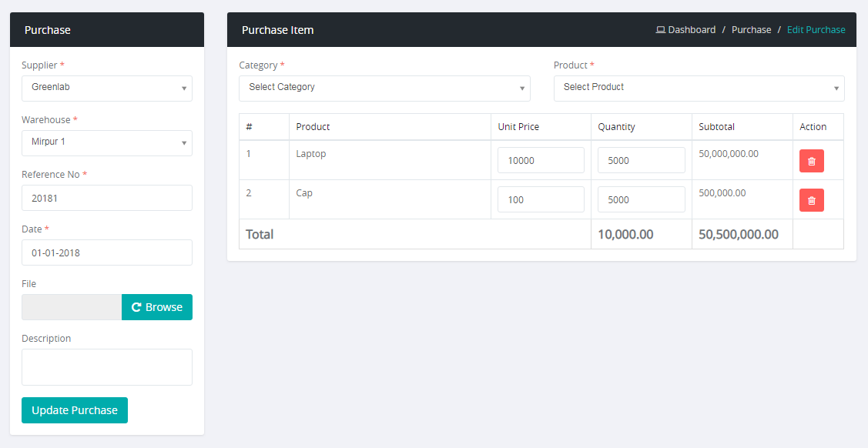Edit the Laptop unit price field

coord(541,160)
